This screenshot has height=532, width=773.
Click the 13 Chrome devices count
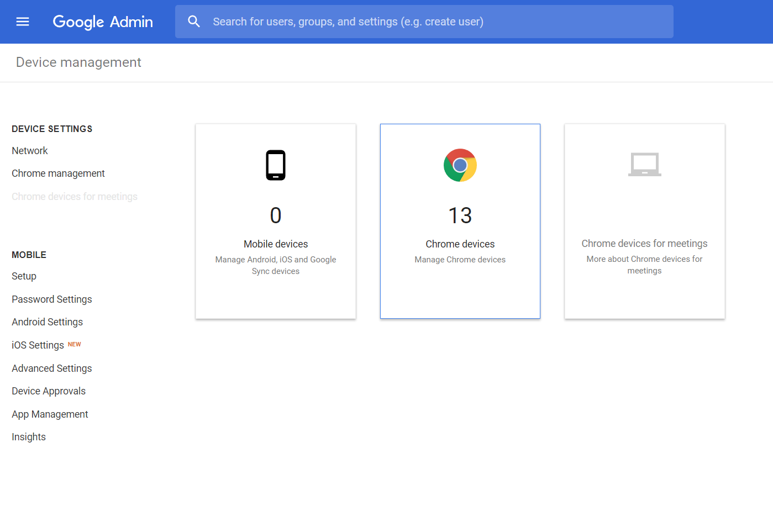coord(460,215)
